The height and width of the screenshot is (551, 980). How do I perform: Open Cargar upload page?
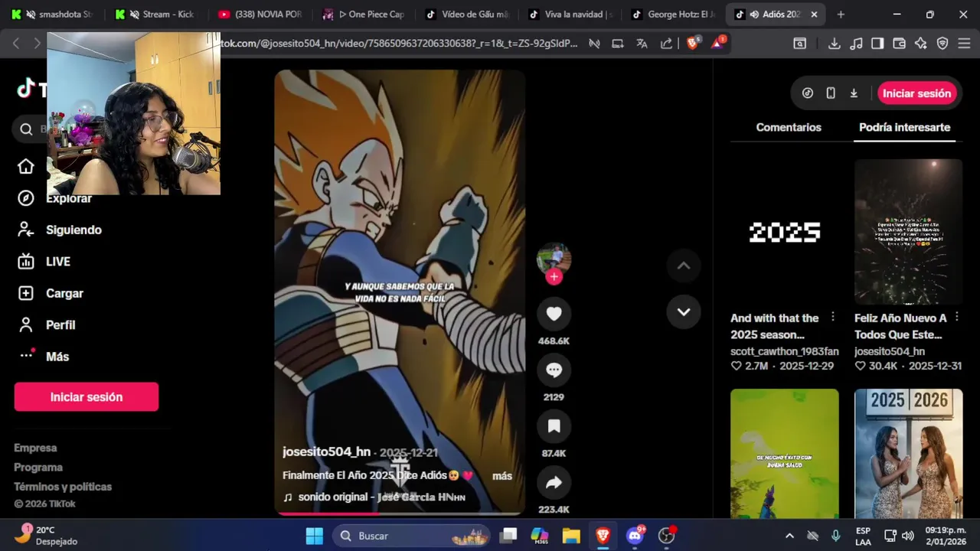(x=51, y=293)
